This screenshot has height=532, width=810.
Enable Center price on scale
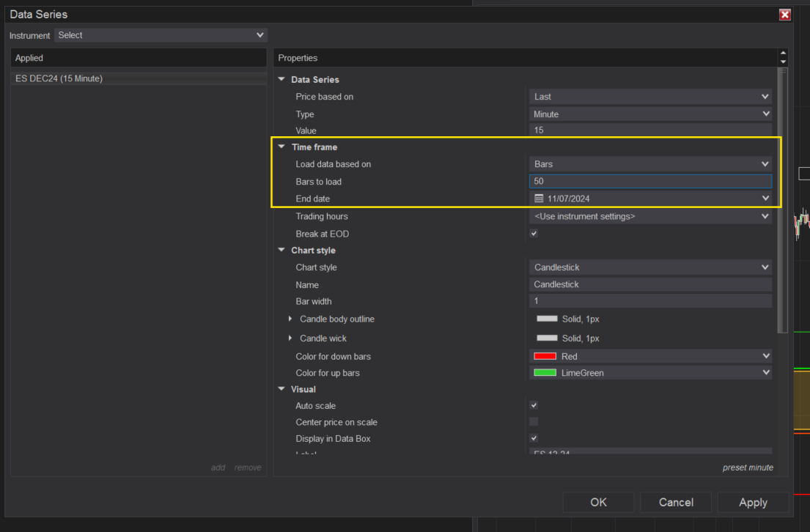[x=534, y=422]
